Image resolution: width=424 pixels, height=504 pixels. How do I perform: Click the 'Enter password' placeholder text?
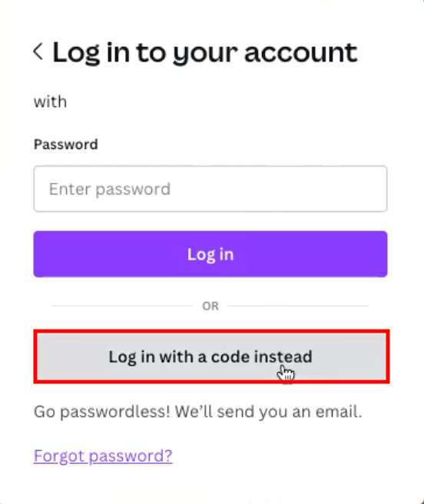pyautogui.click(x=110, y=189)
